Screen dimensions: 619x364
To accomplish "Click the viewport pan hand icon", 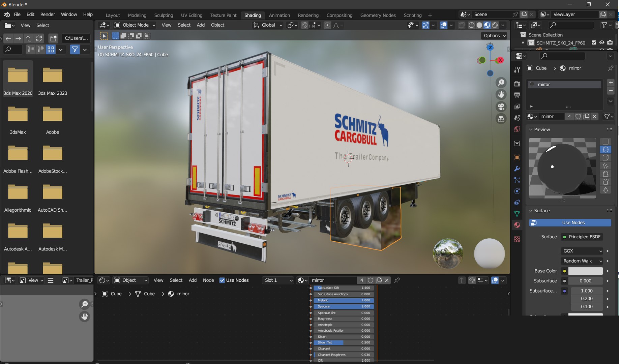I will click(501, 95).
